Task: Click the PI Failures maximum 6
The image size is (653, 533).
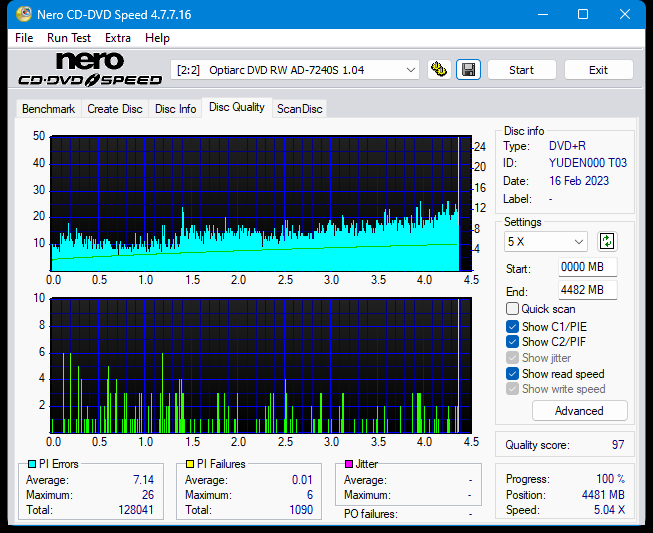Action: pyautogui.click(x=310, y=495)
